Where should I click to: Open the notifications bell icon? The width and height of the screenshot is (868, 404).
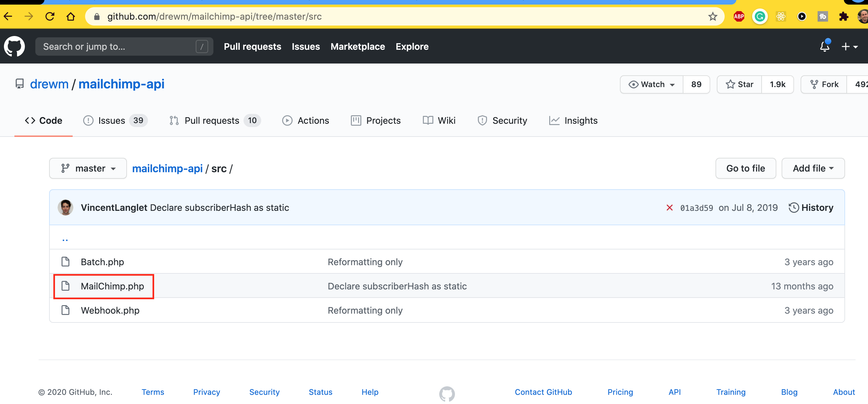824,46
